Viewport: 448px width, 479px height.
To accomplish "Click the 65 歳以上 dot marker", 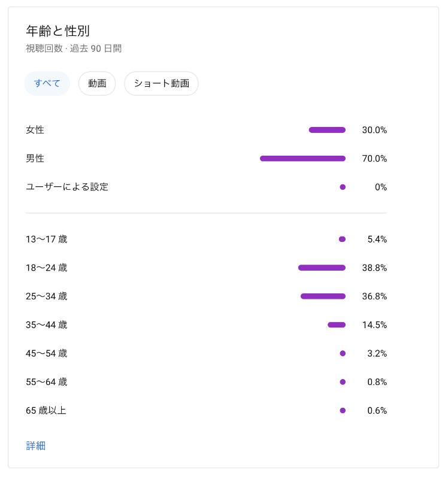I will pos(343,411).
